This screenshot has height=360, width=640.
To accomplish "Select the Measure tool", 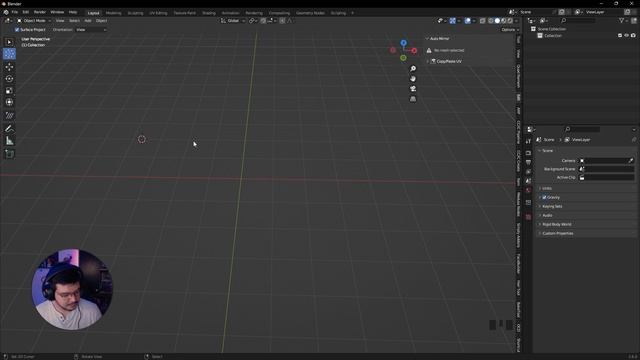I will 9,141.
